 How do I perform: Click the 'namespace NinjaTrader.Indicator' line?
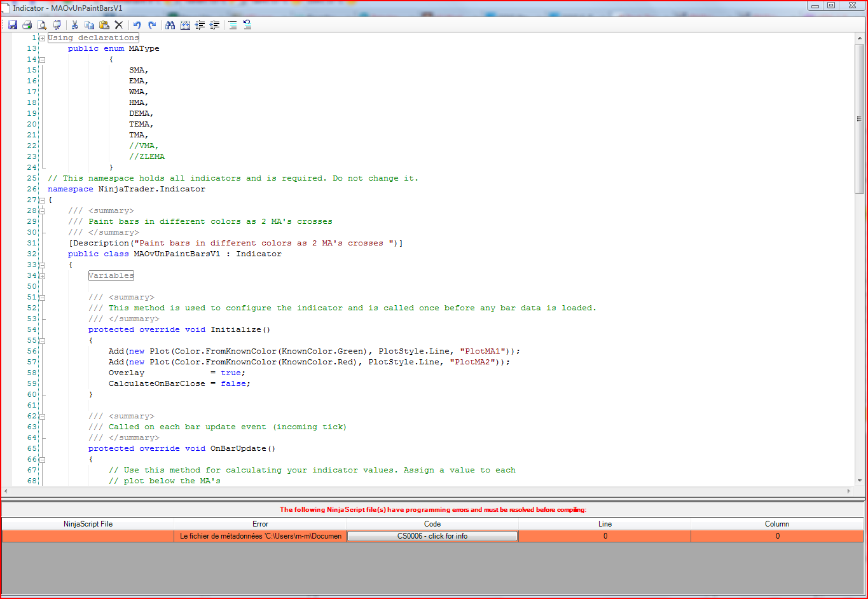tap(127, 189)
